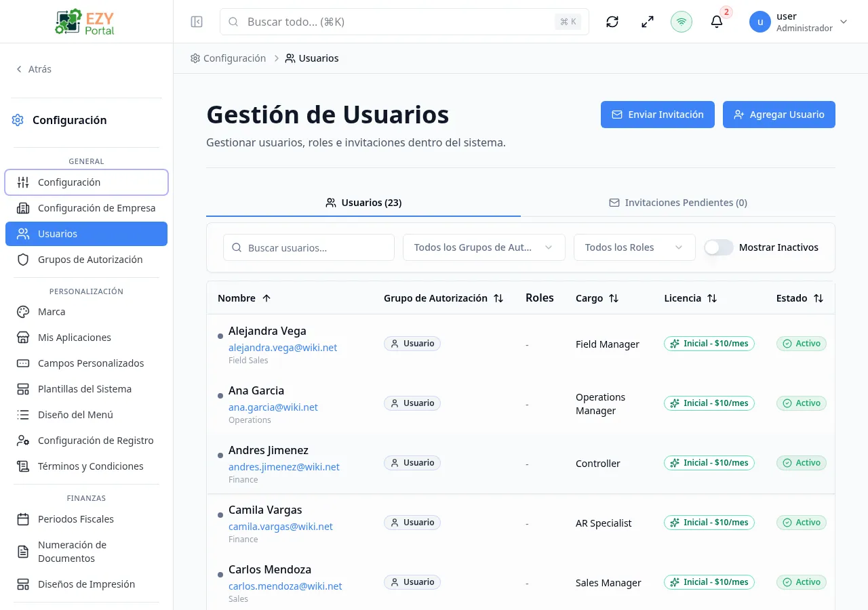The height and width of the screenshot is (610, 868).
Task: Toggle fullscreen with expand arrows icon
Action: 648,22
